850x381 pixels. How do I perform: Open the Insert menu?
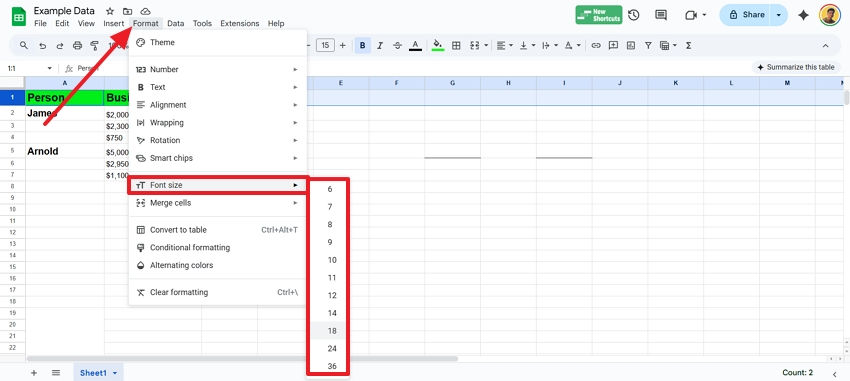[x=114, y=23]
